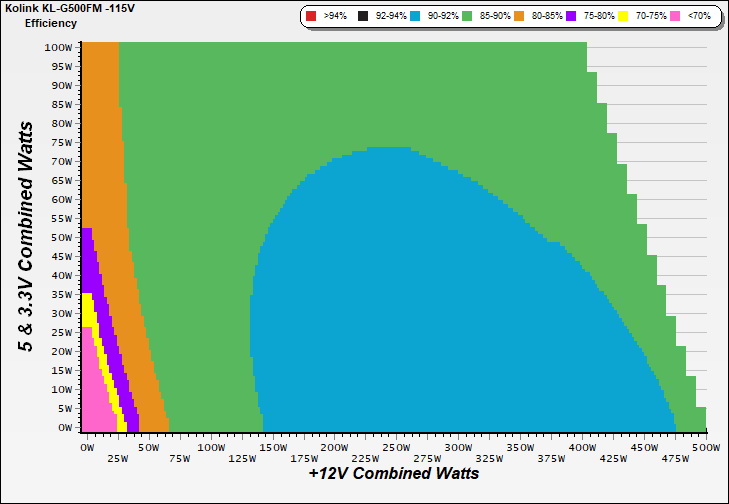Click the 100W label on the vertical axis
The width and height of the screenshot is (729, 504).
59,47
